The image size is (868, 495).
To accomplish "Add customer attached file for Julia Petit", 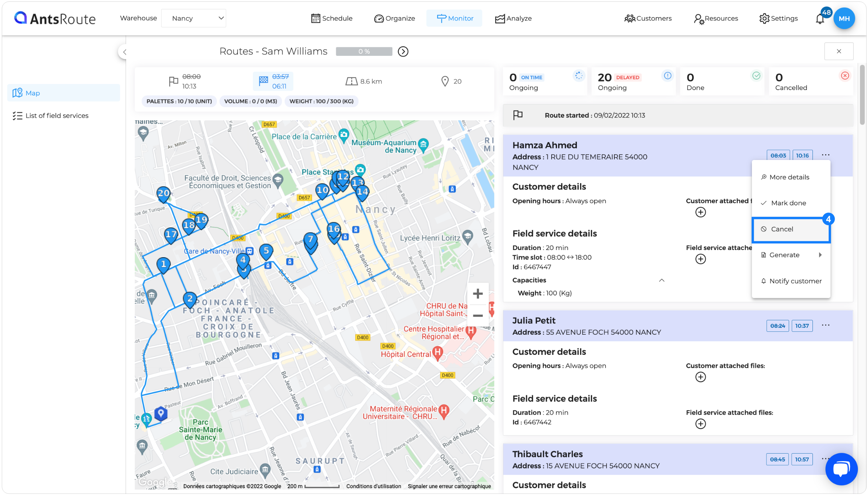I will pos(700,377).
